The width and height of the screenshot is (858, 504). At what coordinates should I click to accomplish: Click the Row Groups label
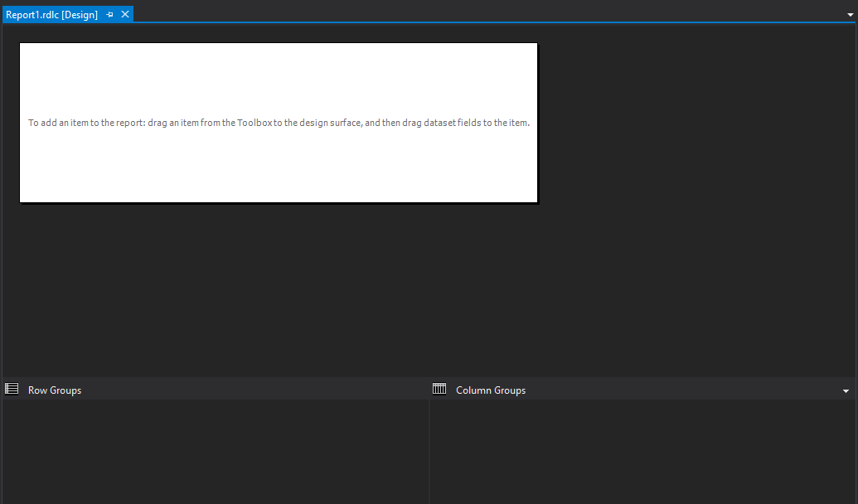(55, 390)
